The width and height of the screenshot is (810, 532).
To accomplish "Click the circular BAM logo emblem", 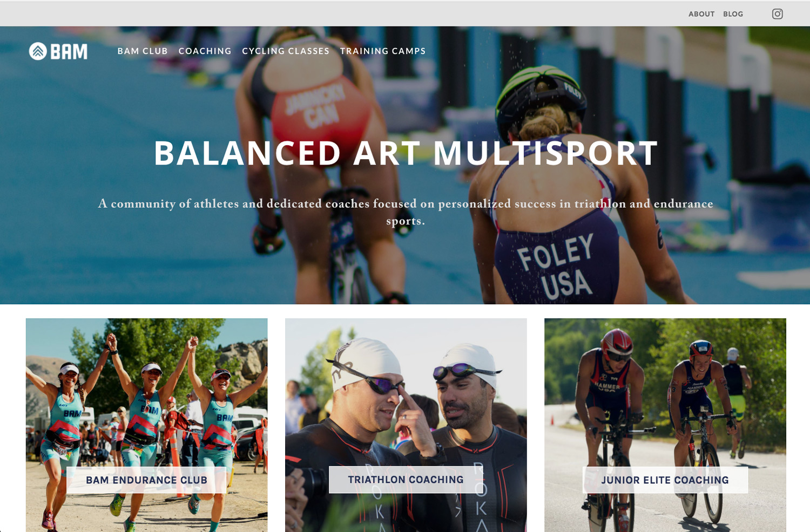I will 38,51.
